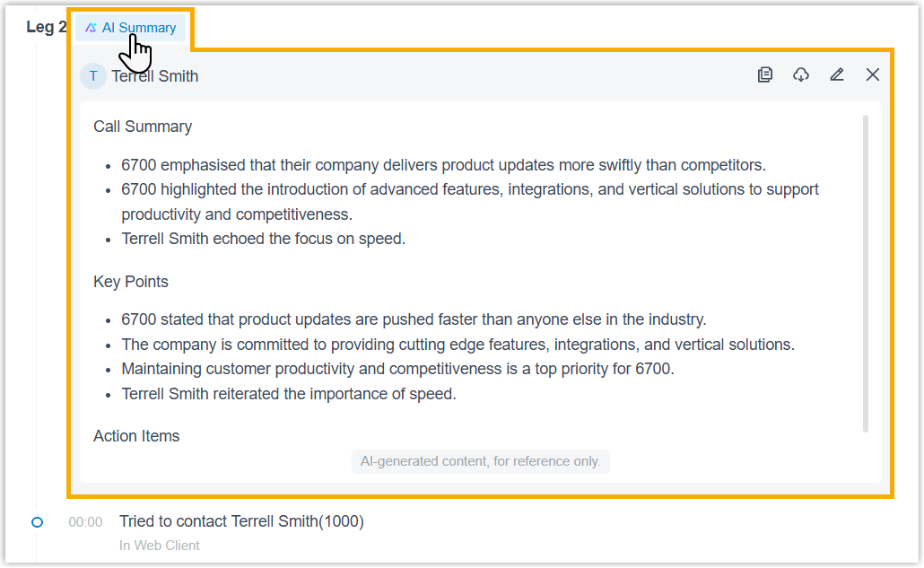Screen dimensions: 924x568
Task: Click the Action Items heading
Action: (x=136, y=436)
